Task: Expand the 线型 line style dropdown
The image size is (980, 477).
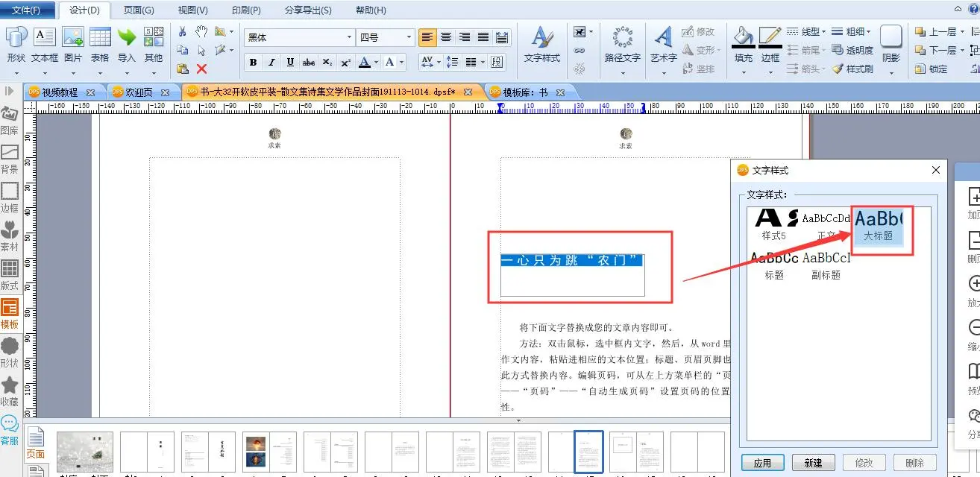Action: click(x=824, y=32)
